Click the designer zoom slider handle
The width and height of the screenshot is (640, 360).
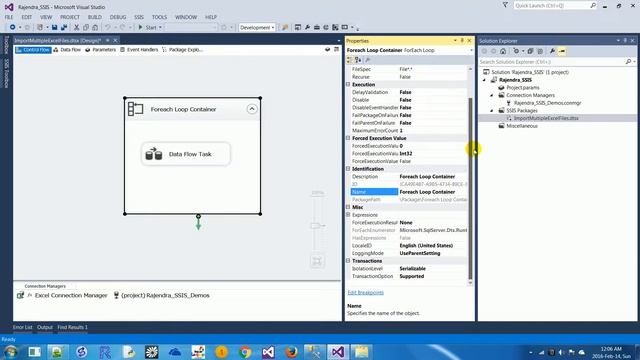pyautogui.click(x=317, y=225)
